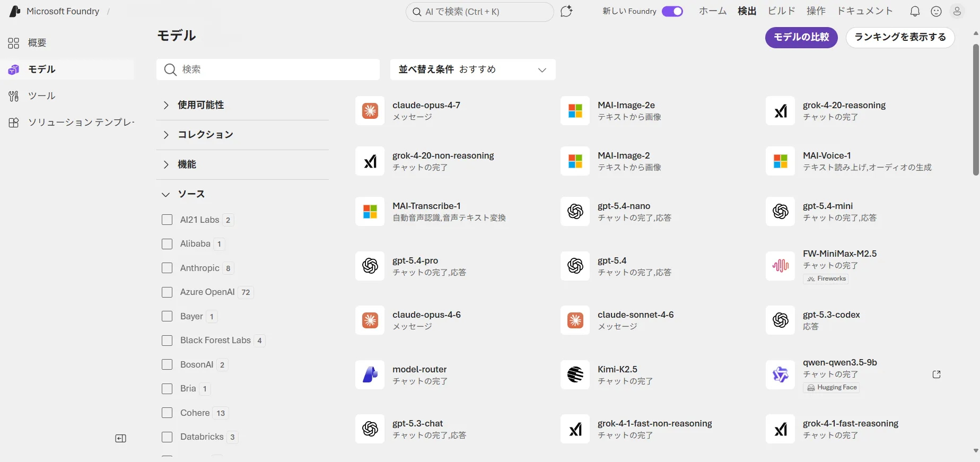Click the gpt-5.3-codex OpenAI icon
This screenshot has height=462, width=980.
[x=781, y=320]
